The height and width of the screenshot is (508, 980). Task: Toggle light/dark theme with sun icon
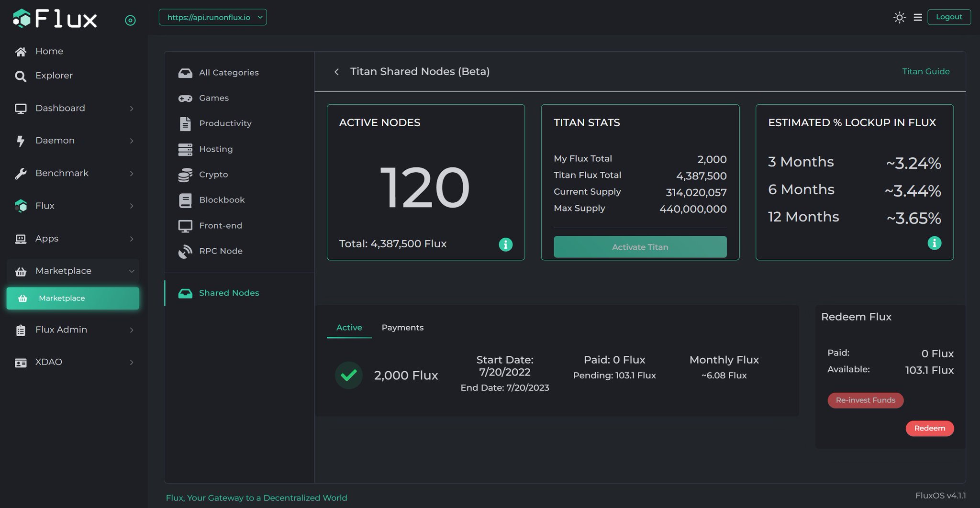point(899,17)
